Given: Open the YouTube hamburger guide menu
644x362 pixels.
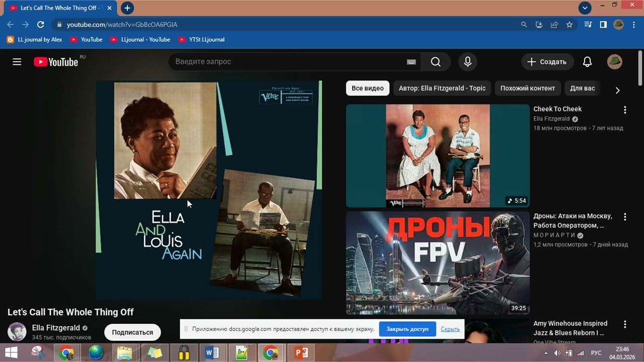Looking at the screenshot, I should [17, 62].
